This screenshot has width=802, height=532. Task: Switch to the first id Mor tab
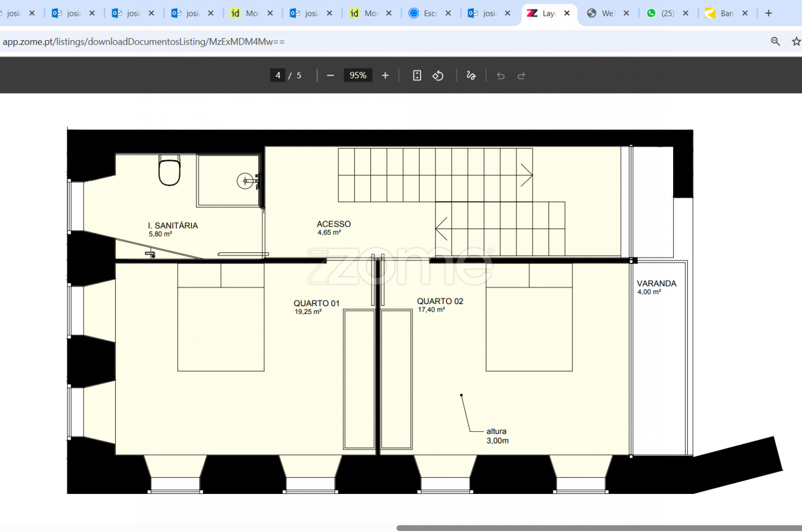(246, 13)
